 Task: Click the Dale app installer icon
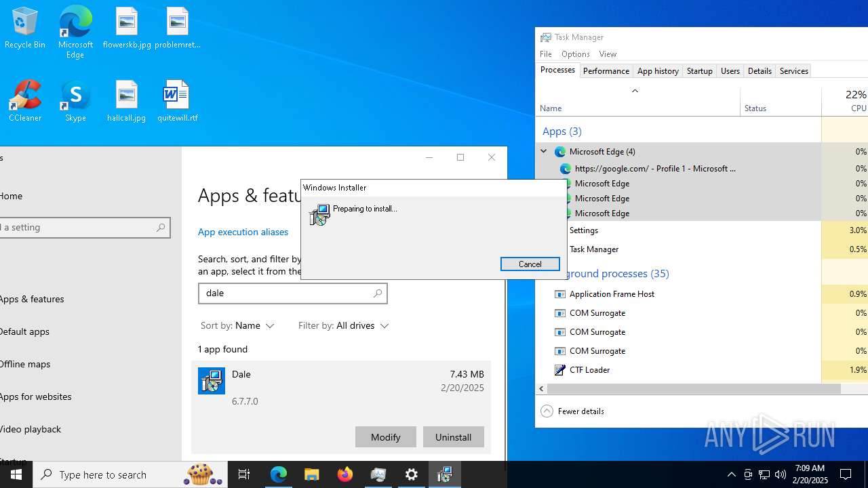(x=212, y=381)
